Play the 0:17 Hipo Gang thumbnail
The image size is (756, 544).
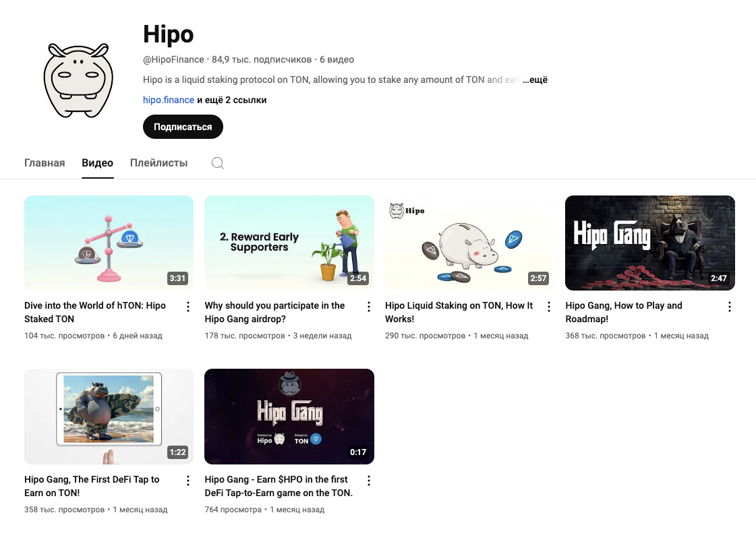tap(289, 417)
